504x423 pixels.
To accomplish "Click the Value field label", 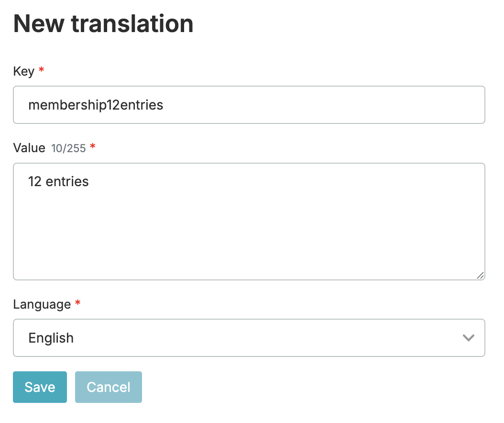I will 29,148.
